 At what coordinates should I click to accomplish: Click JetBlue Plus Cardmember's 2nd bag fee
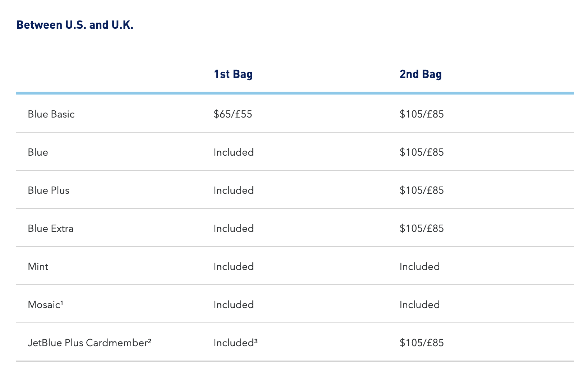[x=422, y=343]
